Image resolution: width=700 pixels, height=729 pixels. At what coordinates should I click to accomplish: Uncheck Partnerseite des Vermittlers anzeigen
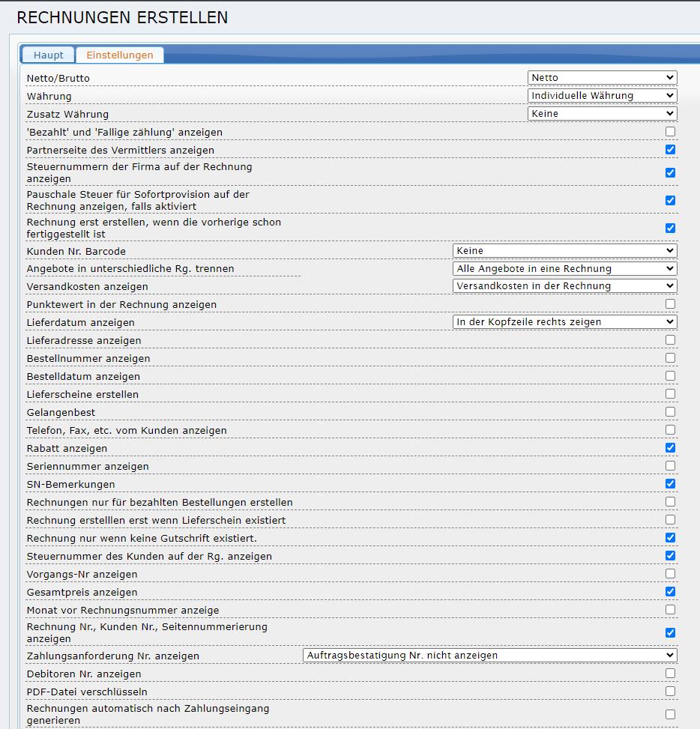tap(670, 150)
